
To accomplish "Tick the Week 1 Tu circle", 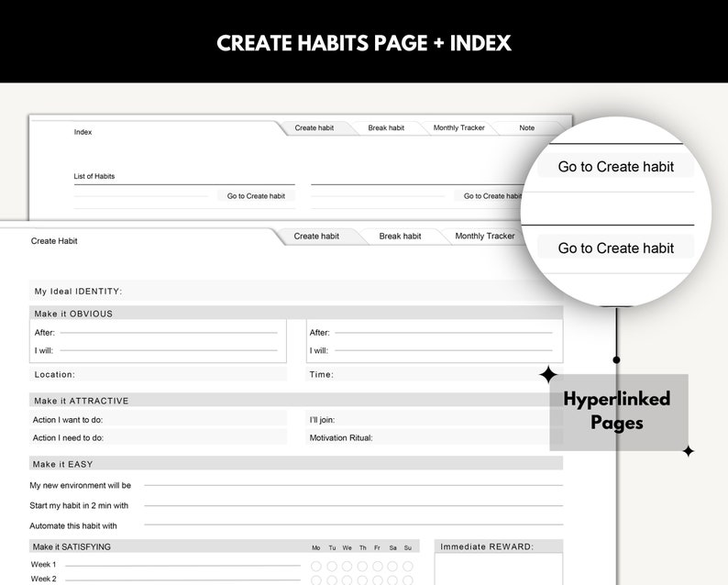I will [332, 566].
